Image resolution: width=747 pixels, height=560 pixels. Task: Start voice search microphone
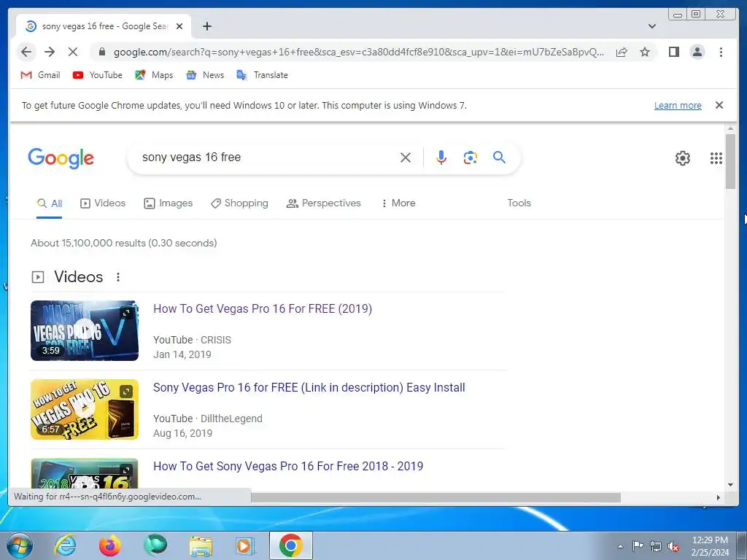pyautogui.click(x=441, y=157)
